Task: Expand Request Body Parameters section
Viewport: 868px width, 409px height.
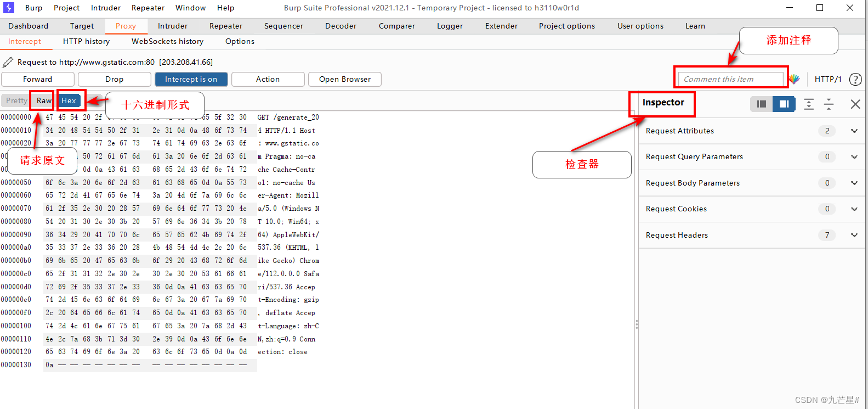Action: coord(854,183)
